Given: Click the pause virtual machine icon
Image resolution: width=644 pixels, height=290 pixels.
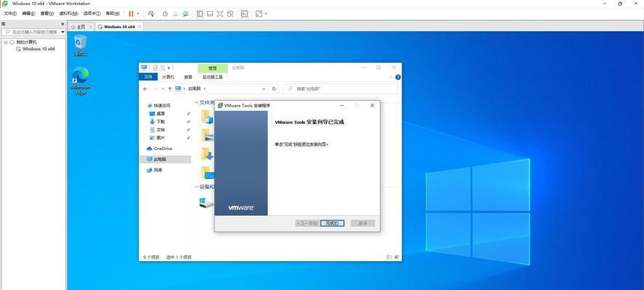Looking at the screenshot, I should pyautogui.click(x=131, y=14).
